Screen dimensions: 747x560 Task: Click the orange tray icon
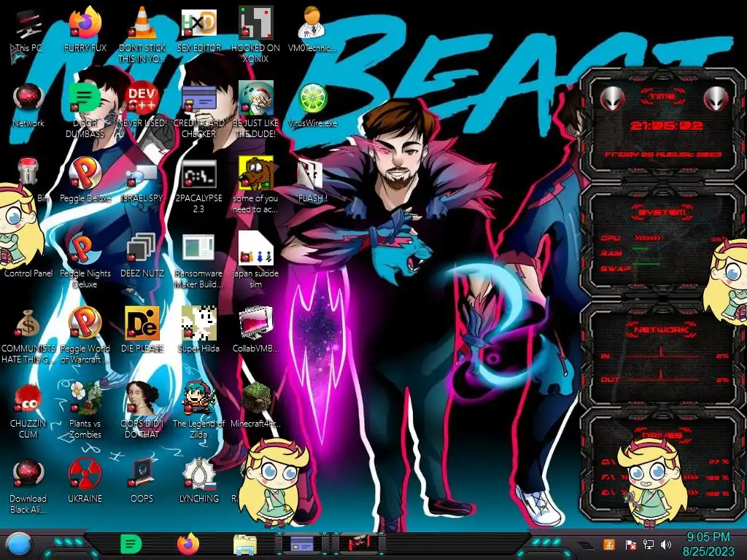coord(609,544)
